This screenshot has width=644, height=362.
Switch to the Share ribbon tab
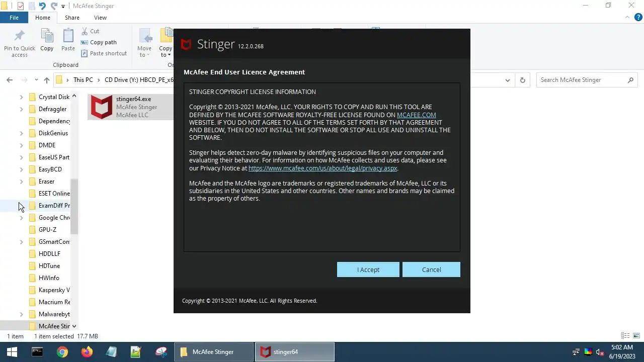(72, 18)
